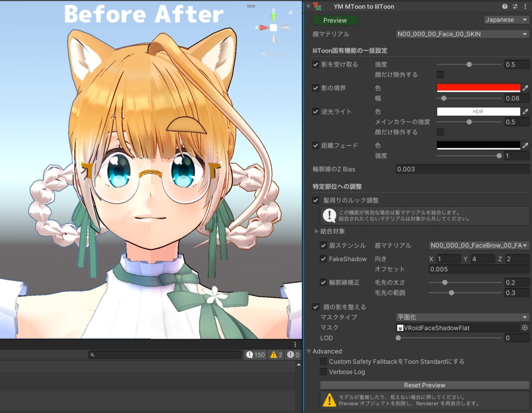The width and height of the screenshot is (532, 413).
Task: Click the warning icon near Reset Preview note
Action: click(x=329, y=400)
